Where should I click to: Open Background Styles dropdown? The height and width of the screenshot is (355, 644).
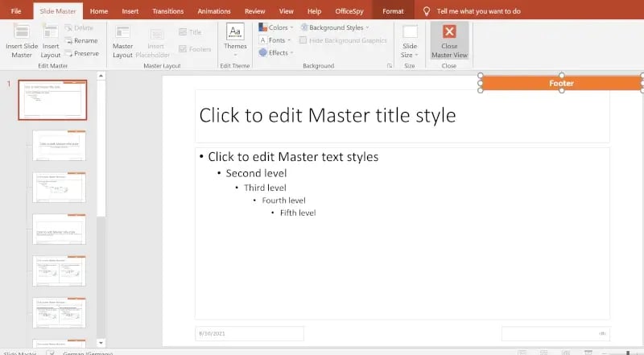coord(334,27)
